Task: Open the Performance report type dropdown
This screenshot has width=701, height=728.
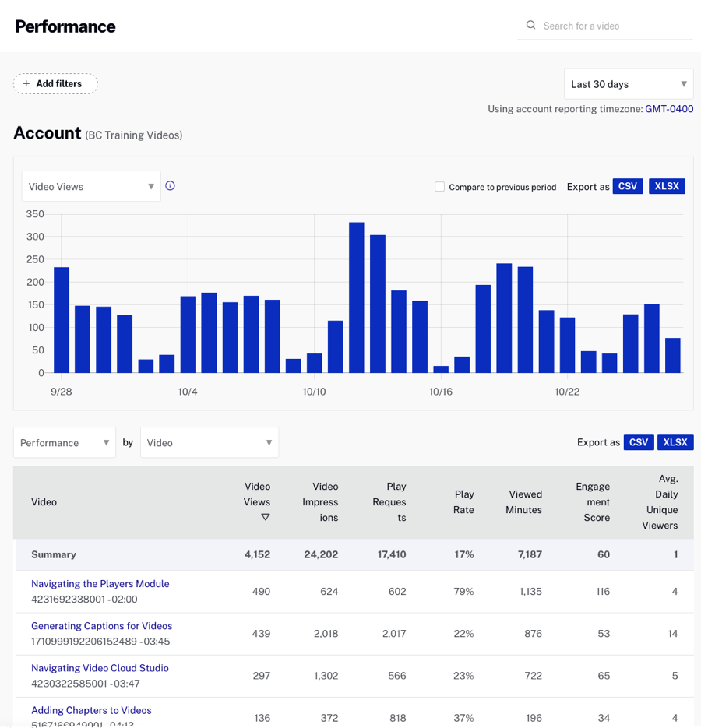Action: (x=64, y=442)
